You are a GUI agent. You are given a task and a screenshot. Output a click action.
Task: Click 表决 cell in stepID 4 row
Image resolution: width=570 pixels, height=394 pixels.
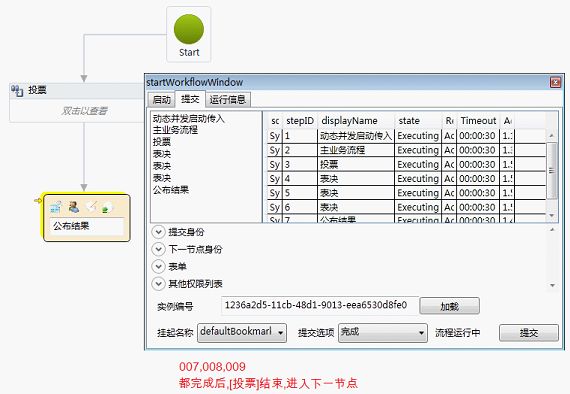(x=356, y=178)
